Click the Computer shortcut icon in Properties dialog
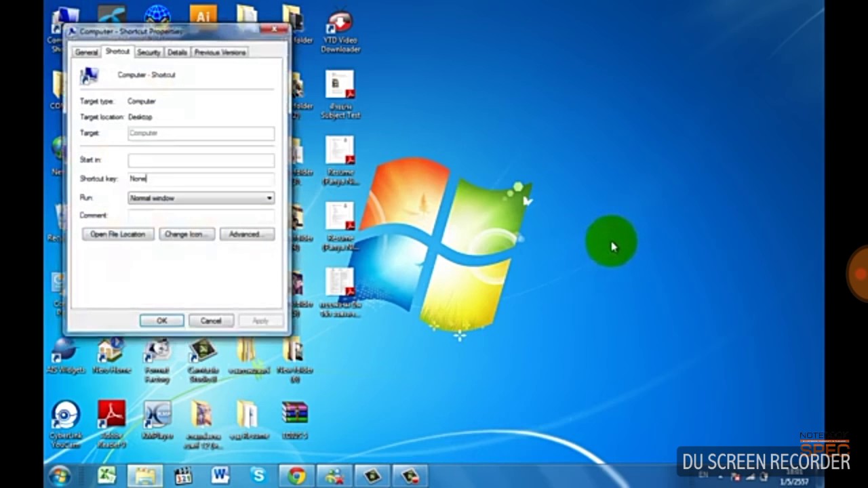 point(89,75)
